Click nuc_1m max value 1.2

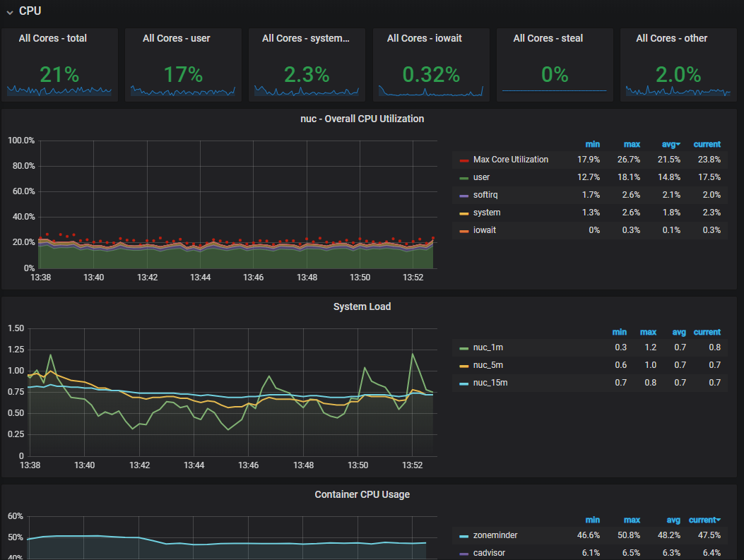coord(651,347)
